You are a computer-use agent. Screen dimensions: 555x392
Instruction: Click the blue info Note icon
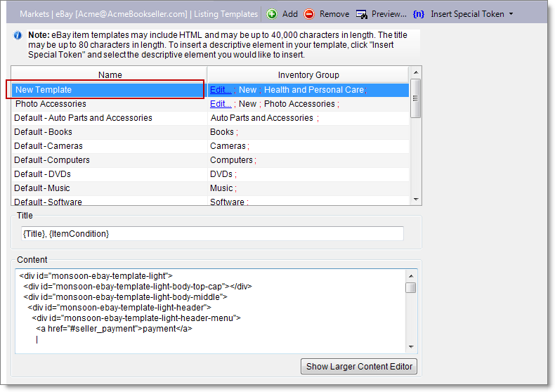click(17, 34)
